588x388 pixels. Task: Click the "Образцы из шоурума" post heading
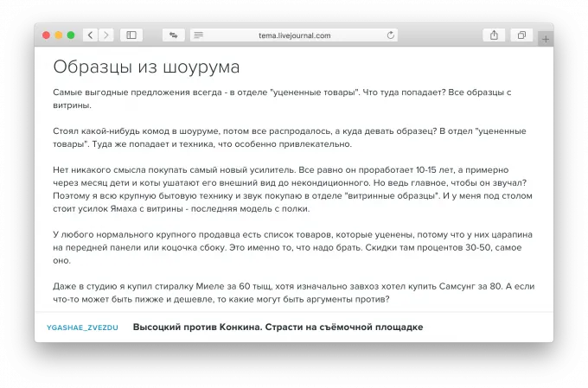(146, 67)
